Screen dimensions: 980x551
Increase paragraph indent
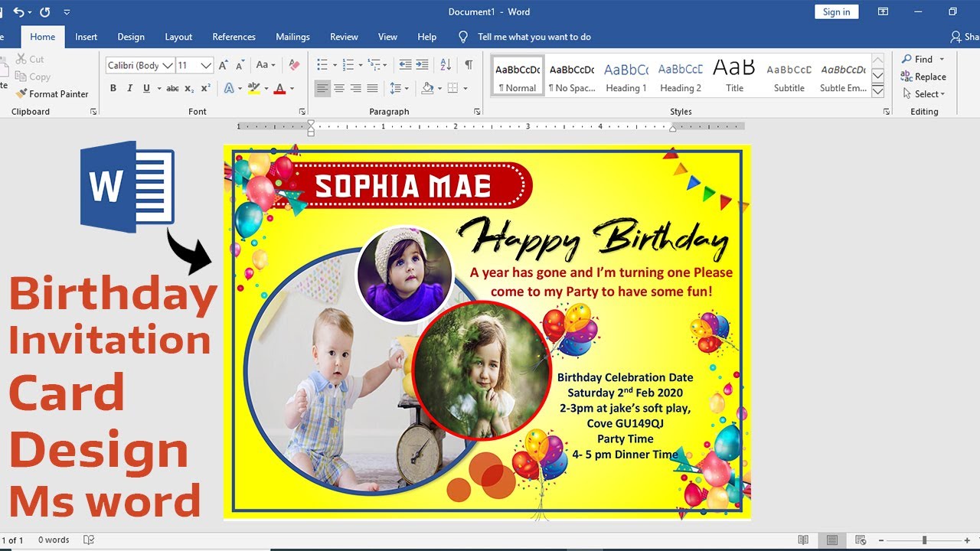tap(422, 65)
